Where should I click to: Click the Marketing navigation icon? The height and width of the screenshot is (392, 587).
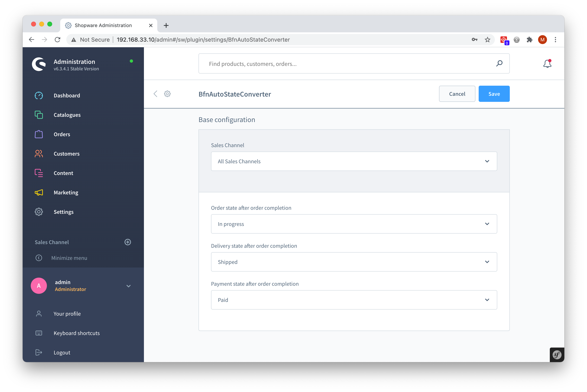point(39,192)
